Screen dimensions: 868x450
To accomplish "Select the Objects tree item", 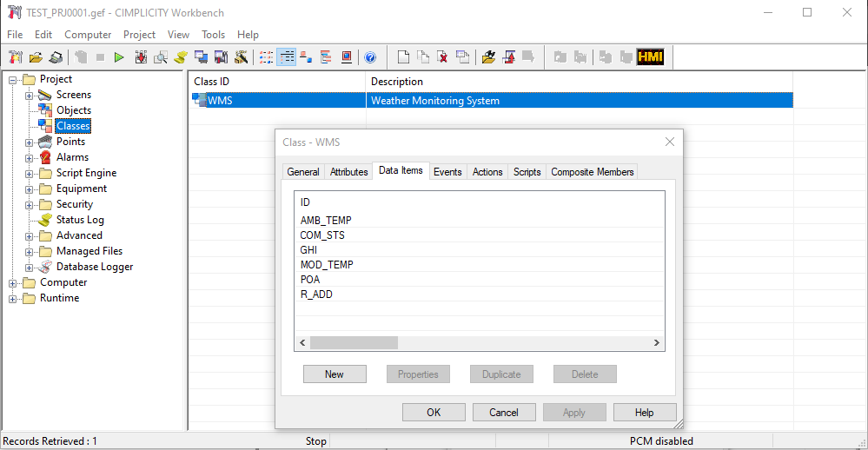I will tap(74, 110).
